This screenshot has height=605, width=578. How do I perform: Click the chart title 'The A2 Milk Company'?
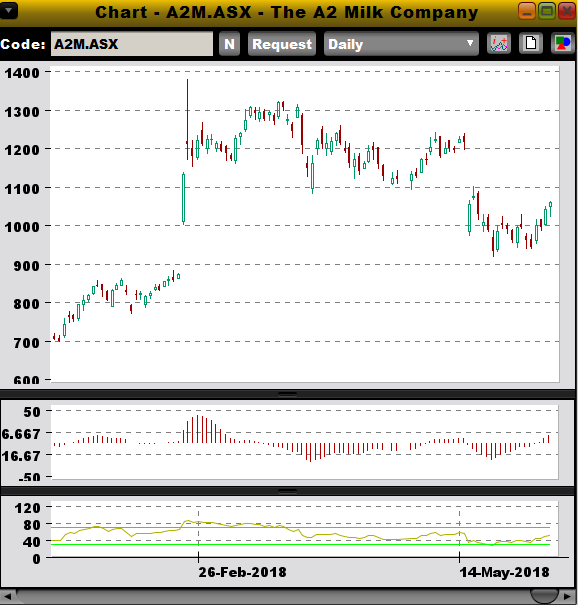coord(374,12)
